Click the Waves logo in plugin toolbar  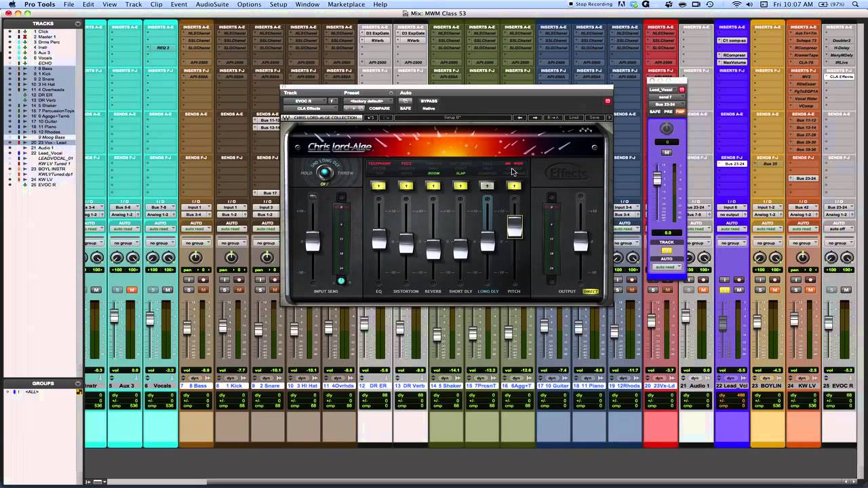(286, 118)
